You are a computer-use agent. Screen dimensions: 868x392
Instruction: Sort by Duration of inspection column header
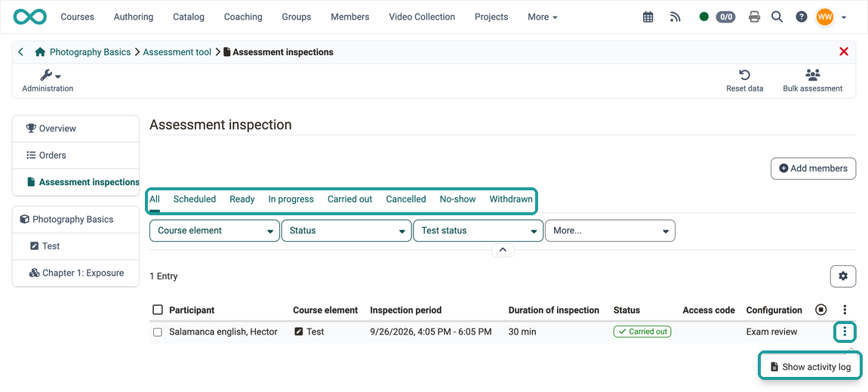553,310
